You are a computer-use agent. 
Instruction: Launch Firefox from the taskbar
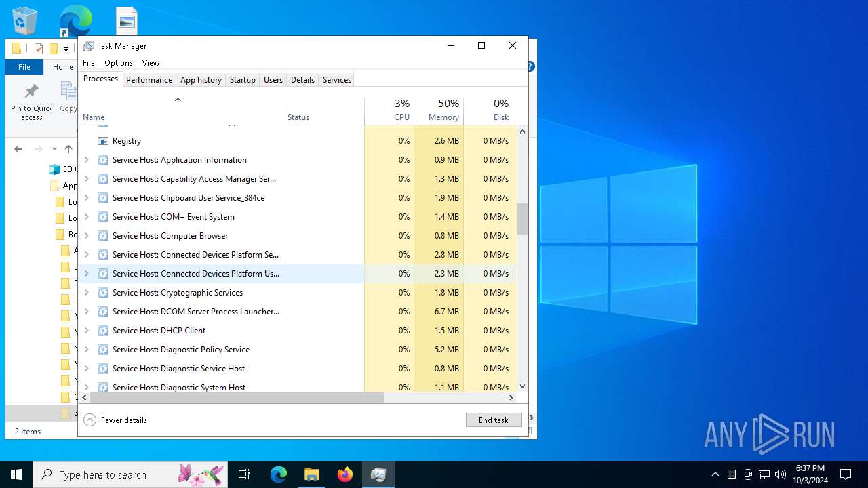tap(345, 474)
